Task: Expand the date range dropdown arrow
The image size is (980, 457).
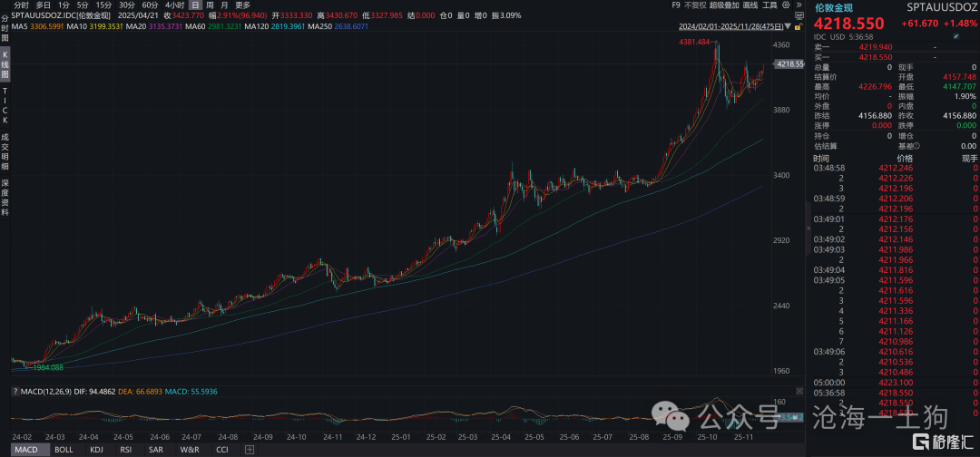Action: (789, 27)
